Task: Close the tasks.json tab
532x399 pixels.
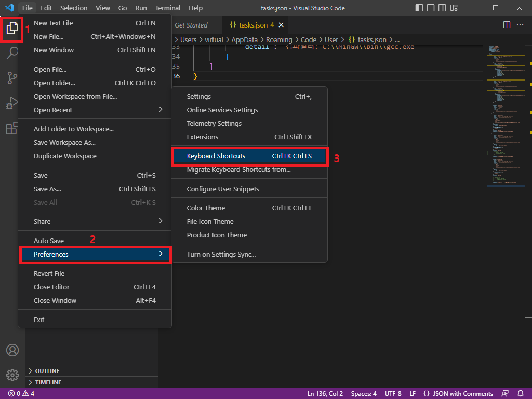Action: pos(281,25)
